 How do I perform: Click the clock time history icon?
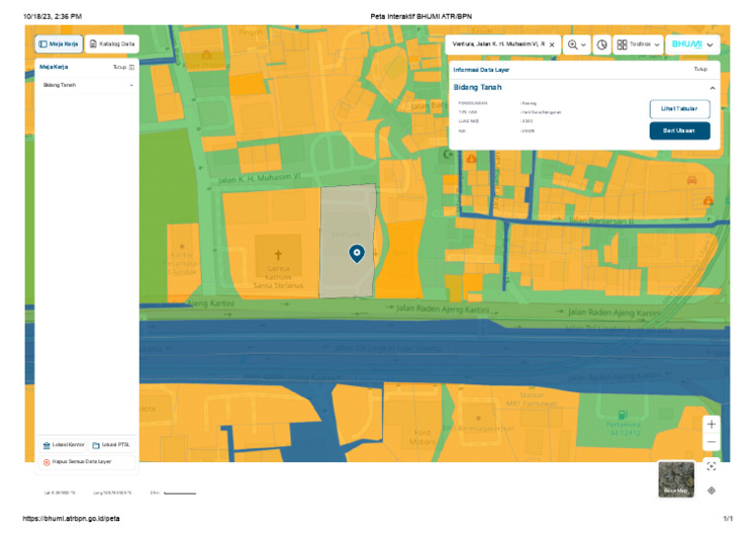point(601,44)
